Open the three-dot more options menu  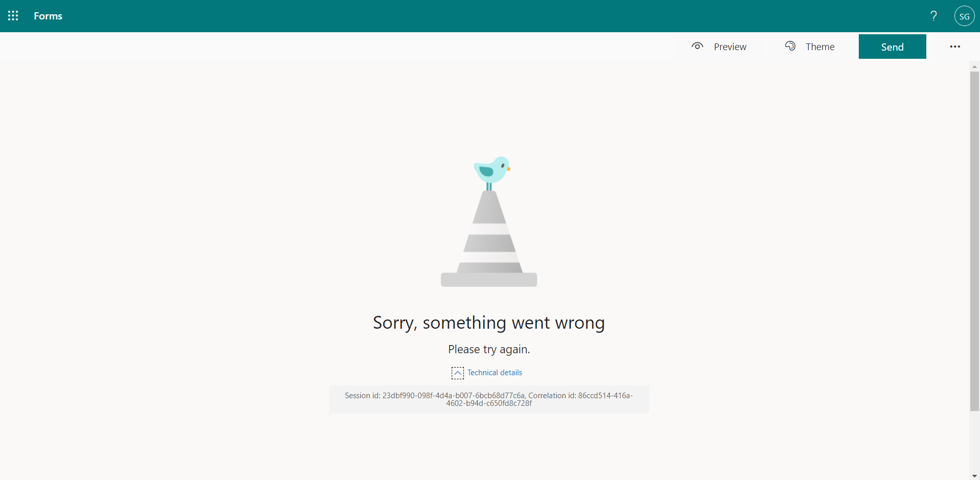coord(955,47)
